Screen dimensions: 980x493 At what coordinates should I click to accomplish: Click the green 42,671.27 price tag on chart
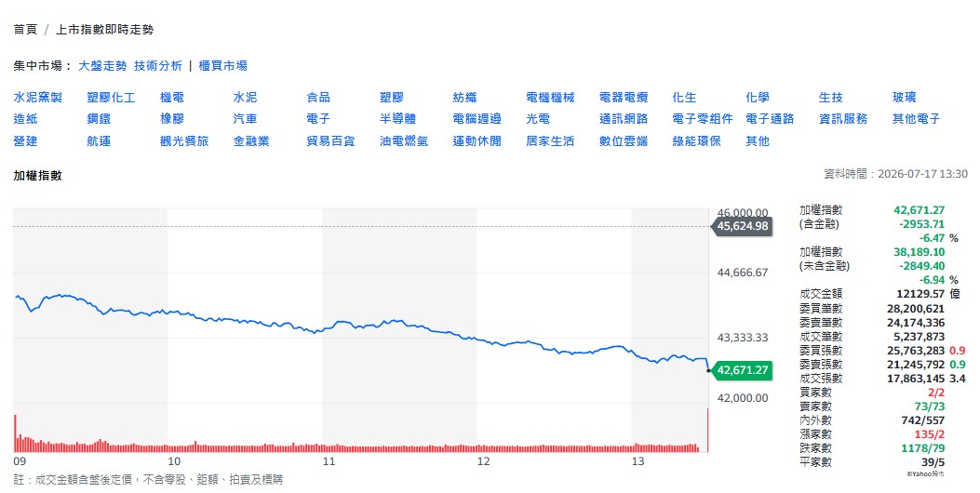pyautogui.click(x=742, y=370)
